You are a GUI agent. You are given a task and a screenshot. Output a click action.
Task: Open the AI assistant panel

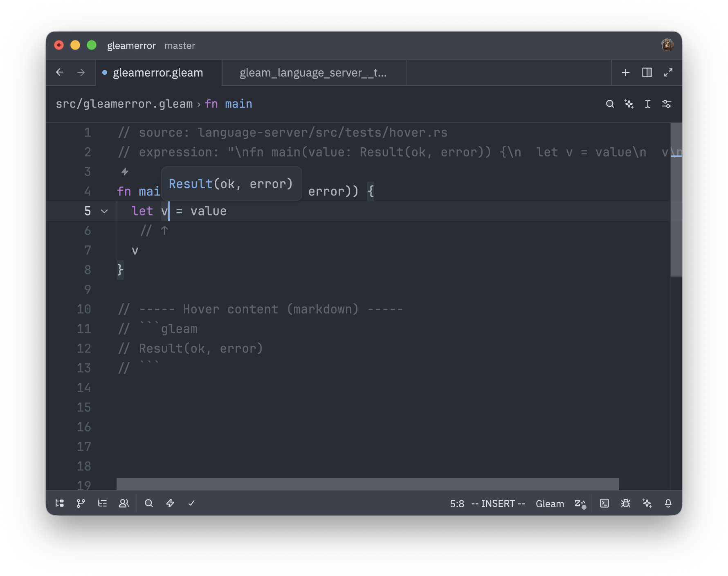coord(647,503)
